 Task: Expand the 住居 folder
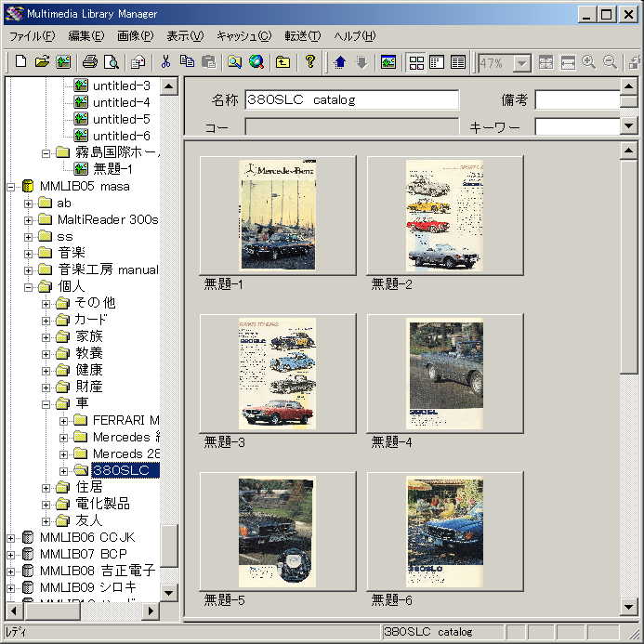(x=46, y=488)
